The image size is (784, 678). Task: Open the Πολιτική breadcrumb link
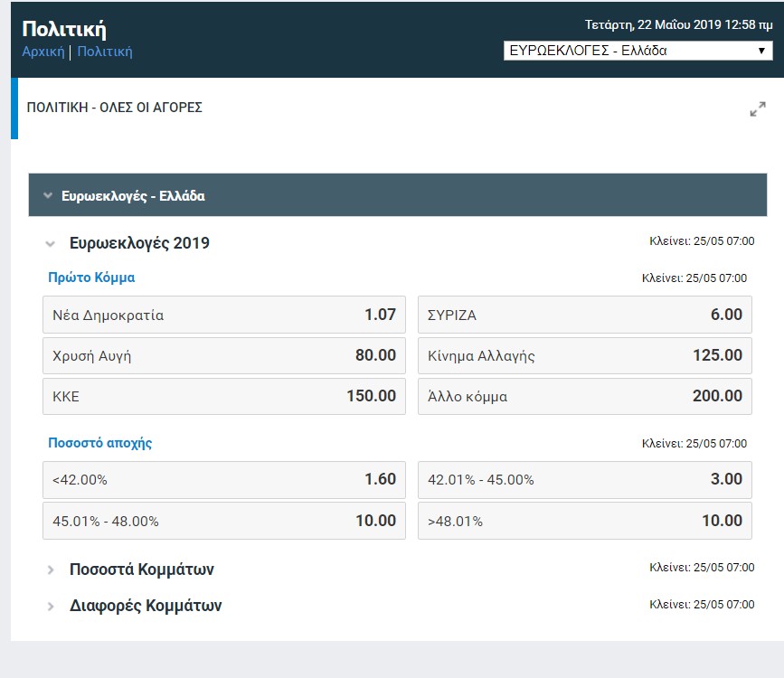pos(105,52)
